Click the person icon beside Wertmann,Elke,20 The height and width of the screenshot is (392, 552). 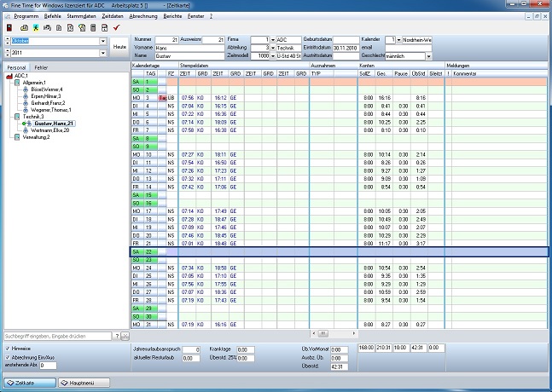pyautogui.click(x=26, y=130)
